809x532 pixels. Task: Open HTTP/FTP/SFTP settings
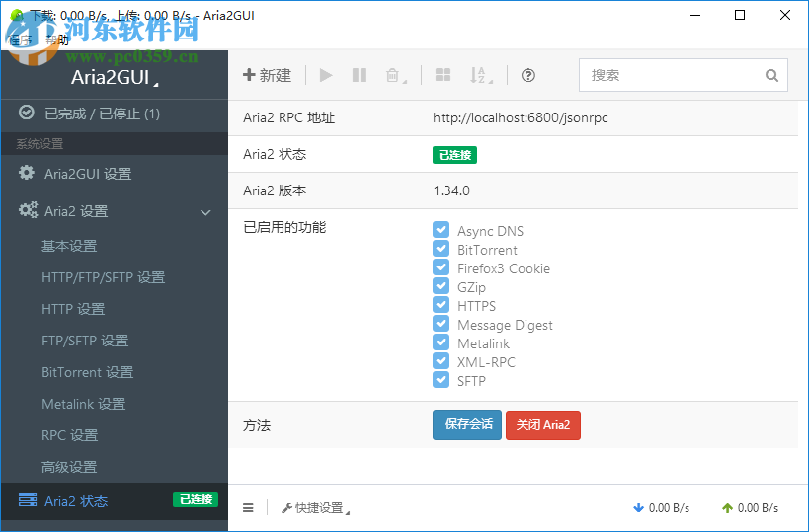[103, 277]
